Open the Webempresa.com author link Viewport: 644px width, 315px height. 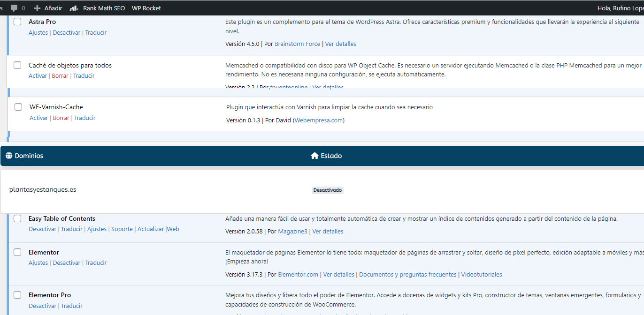tap(319, 120)
